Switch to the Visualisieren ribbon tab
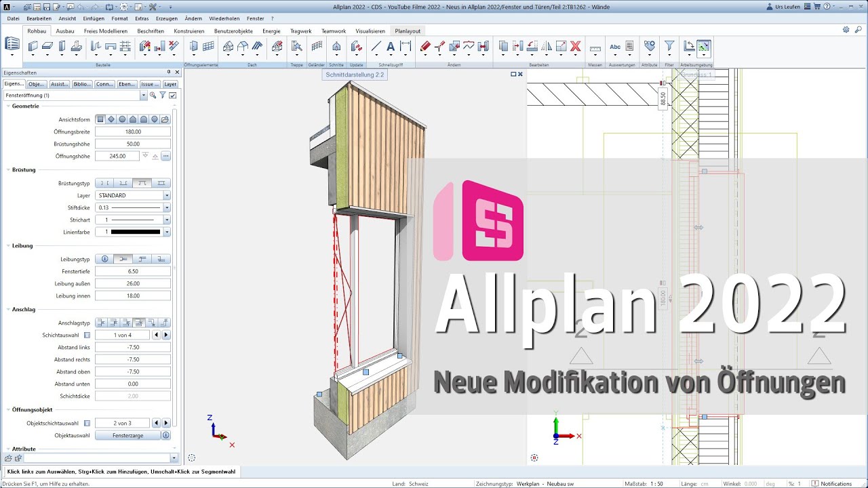 click(x=370, y=31)
